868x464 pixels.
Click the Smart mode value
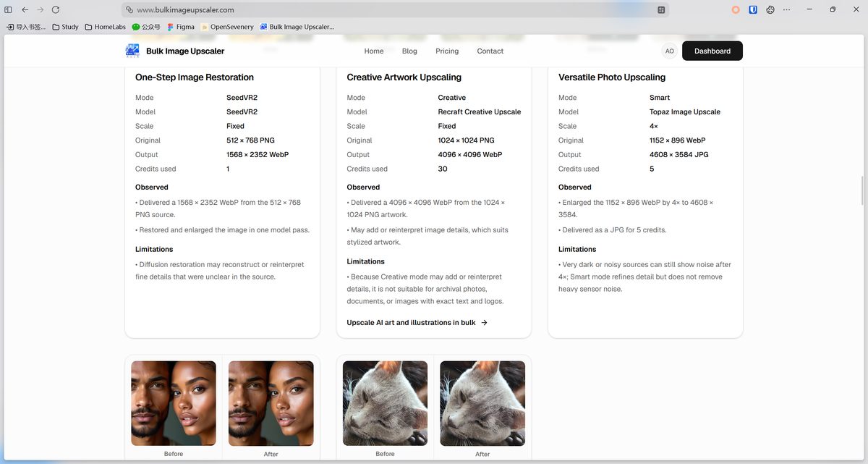tap(660, 98)
